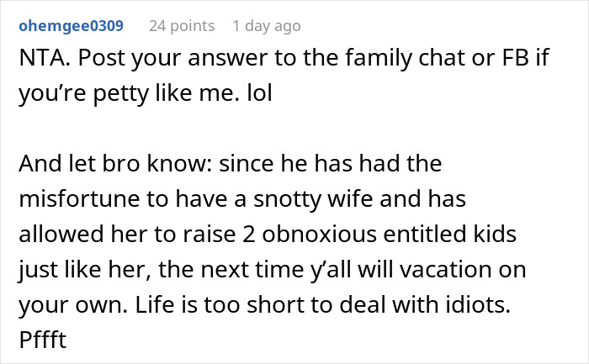The height and width of the screenshot is (364, 589).
Task: Click the phrase And let bro know
Action: 116,164
